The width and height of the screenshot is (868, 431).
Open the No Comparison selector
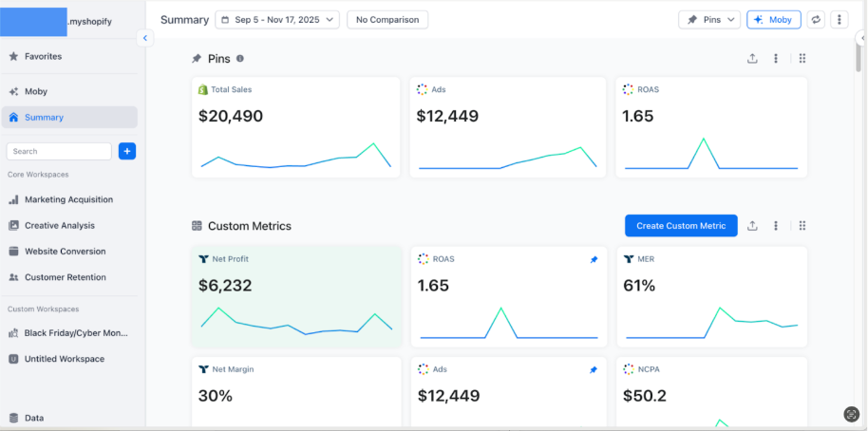(387, 19)
